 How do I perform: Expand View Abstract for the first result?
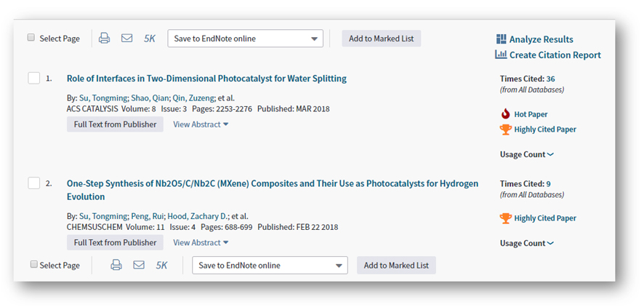click(201, 124)
